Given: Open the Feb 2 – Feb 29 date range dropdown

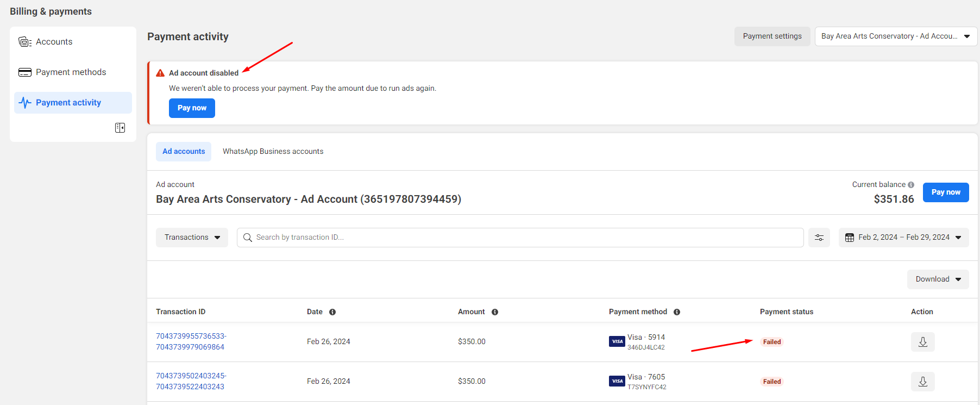Looking at the screenshot, I should (x=904, y=238).
